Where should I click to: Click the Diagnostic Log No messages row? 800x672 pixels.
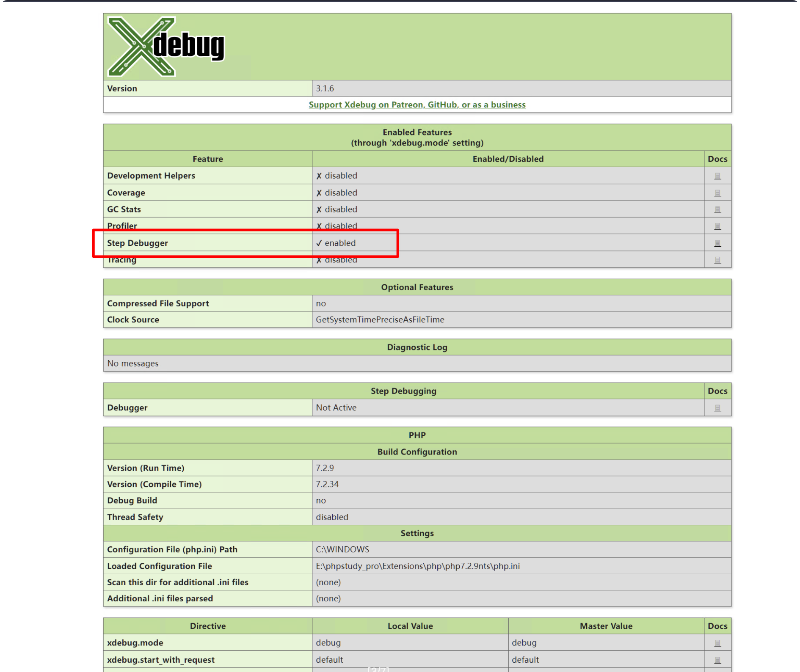coord(133,363)
